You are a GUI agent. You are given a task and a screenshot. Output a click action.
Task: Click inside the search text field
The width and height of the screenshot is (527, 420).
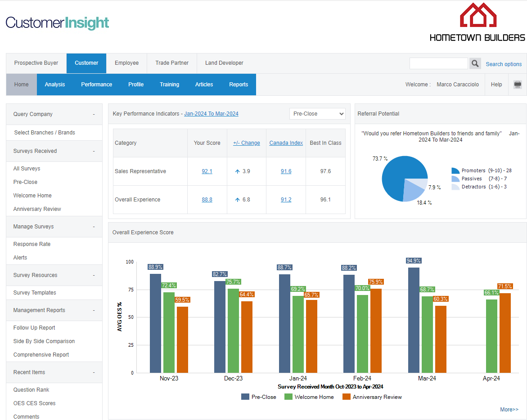[x=438, y=63]
